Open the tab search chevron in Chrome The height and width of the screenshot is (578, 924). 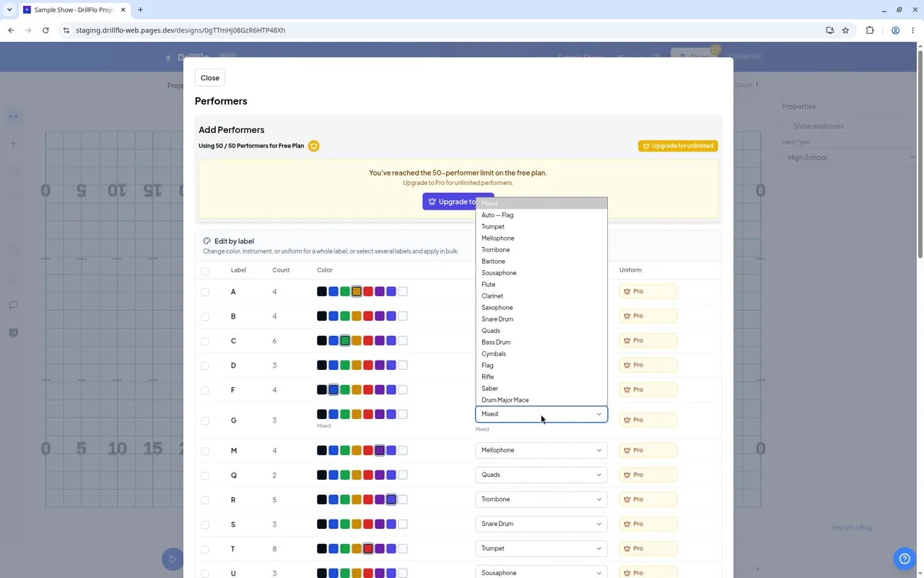[9, 10]
